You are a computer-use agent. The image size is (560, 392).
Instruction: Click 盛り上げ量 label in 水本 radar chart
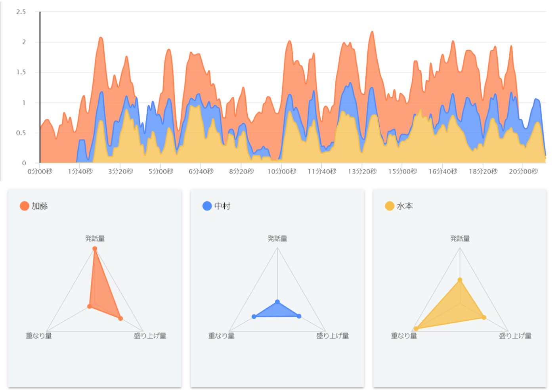tap(515, 336)
